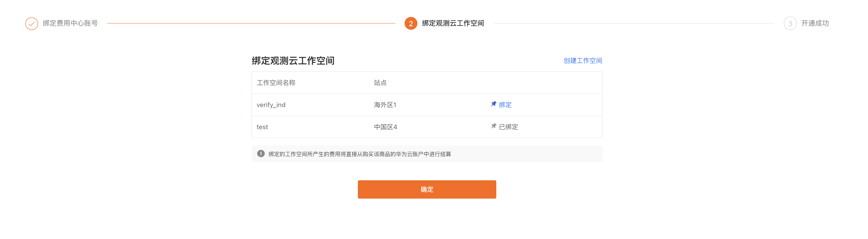Click the grey pin icon next to 已绑定

(x=494, y=126)
